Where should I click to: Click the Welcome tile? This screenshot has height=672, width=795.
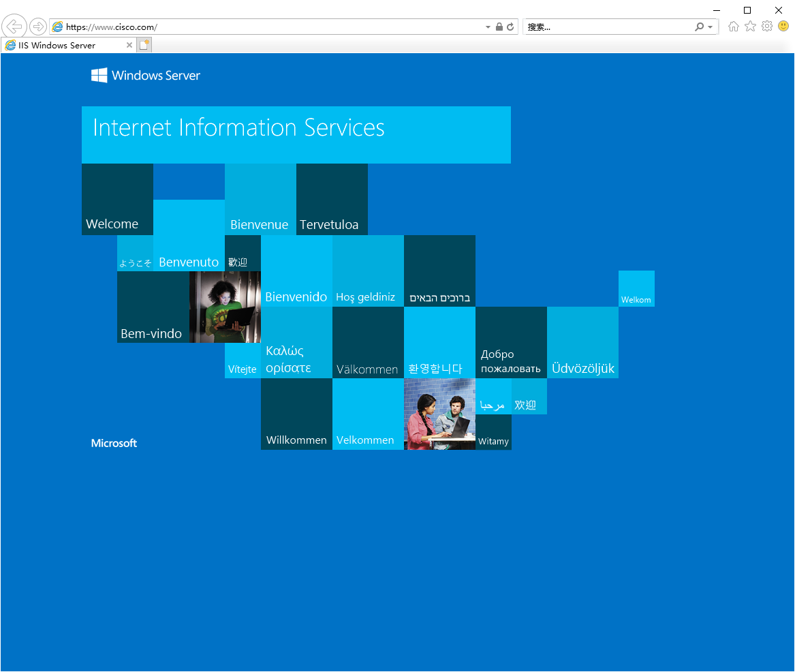118,199
